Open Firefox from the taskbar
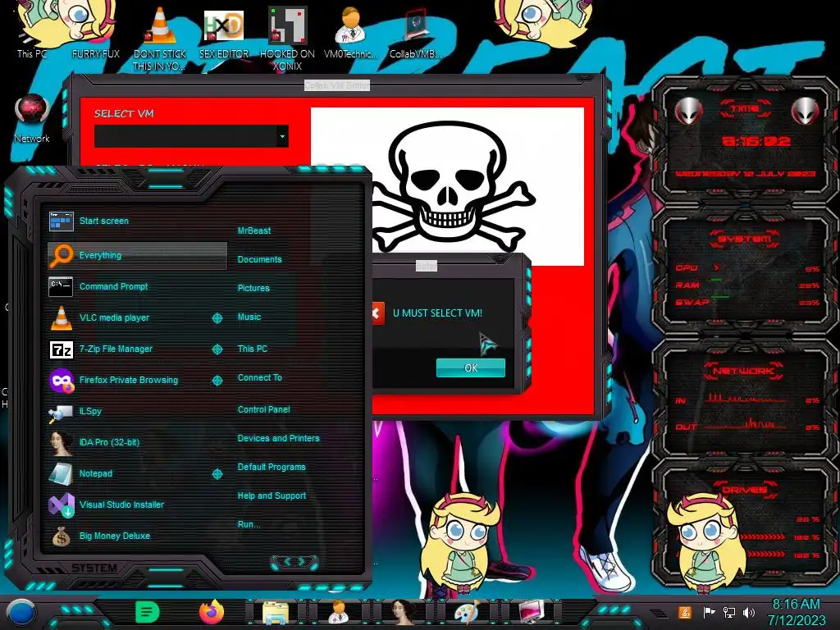The width and height of the screenshot is (840, 630). tap(212, 612)
